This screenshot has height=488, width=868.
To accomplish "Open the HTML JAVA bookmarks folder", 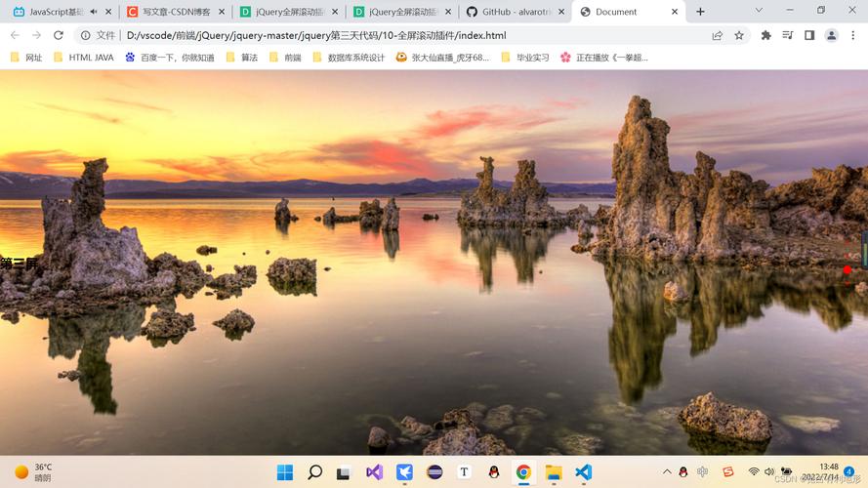I will coord(84,58).
